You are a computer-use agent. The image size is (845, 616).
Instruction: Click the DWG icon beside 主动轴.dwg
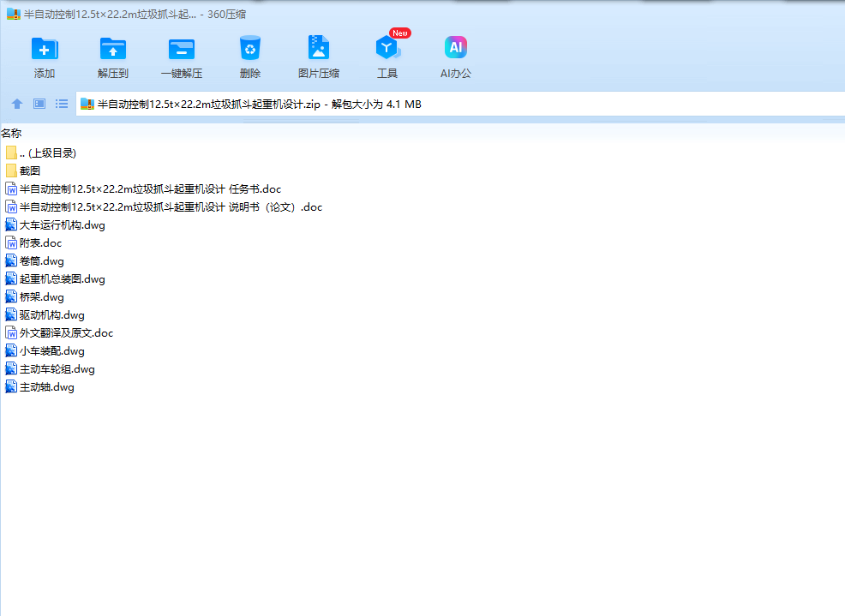coord(11,387)
